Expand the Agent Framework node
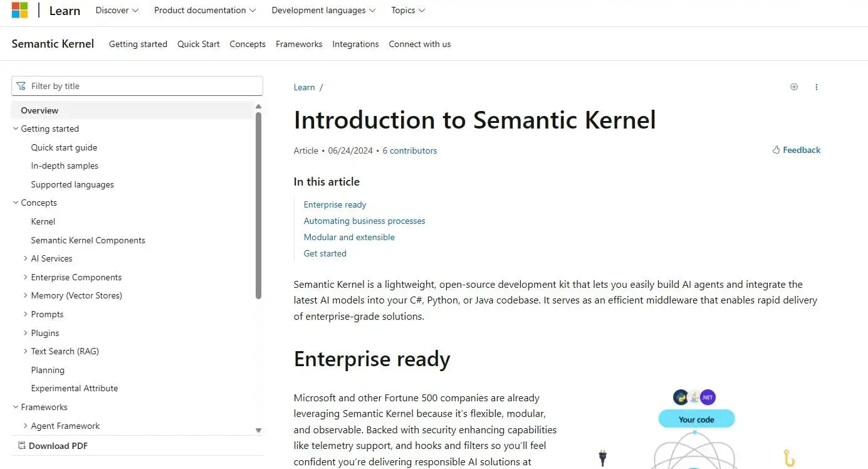The width and height of the screenshot is (868, 469). click(26, 426)
